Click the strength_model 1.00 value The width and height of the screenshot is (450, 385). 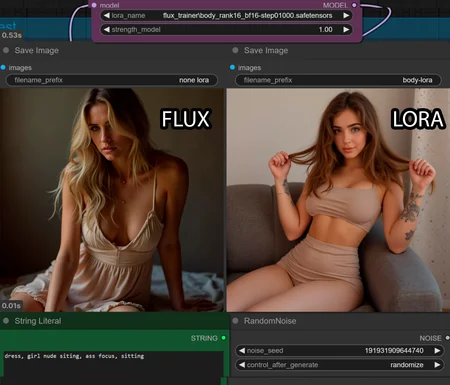pos(325,30)
